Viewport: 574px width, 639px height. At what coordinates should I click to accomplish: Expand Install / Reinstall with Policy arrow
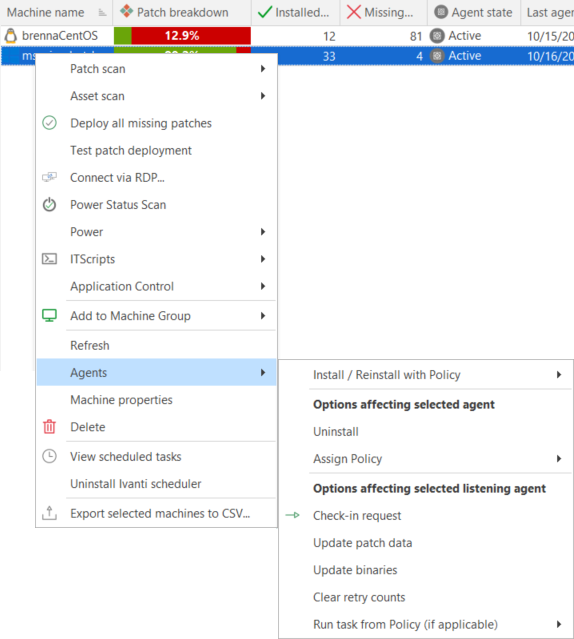[x=559, y=375]
